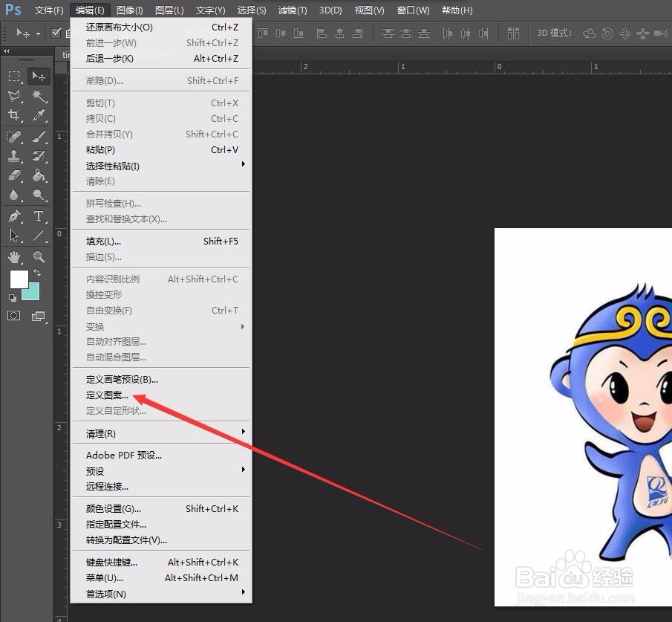The image size is (672, 622).
Task: Select the Rectangular Marquee tool
Action: (14, 77)
